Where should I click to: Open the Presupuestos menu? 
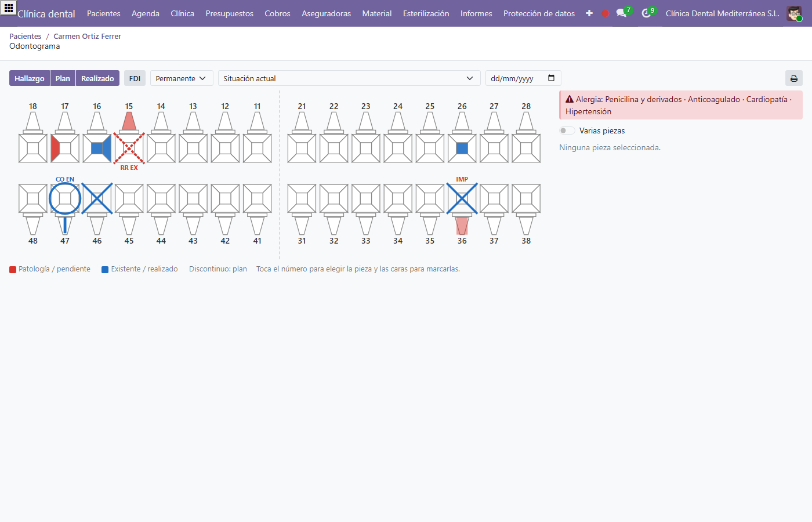[x=230, y=13]
